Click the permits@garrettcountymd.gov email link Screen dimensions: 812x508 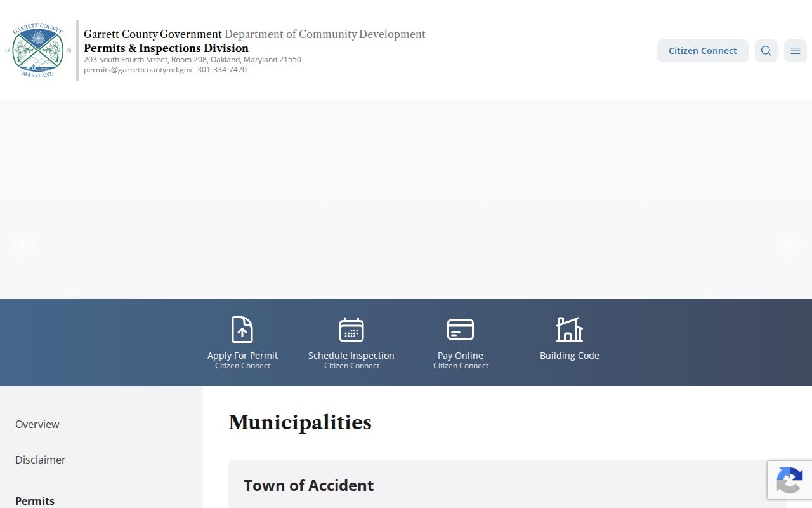click(138, 70)
